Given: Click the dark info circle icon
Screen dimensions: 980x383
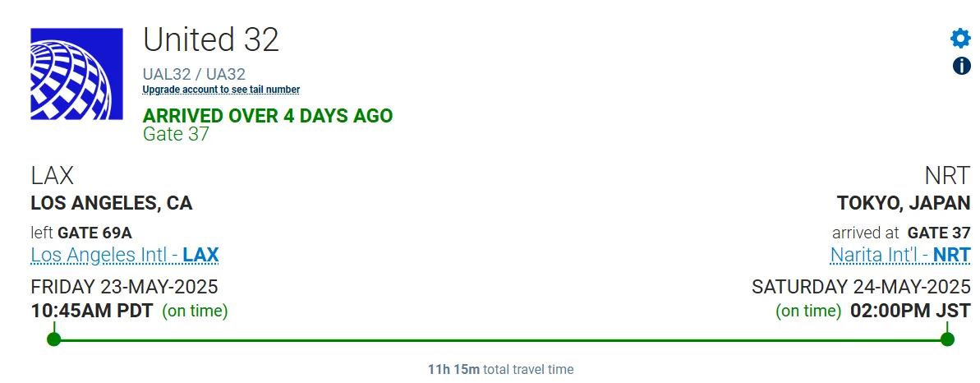Looking at the screenshot, I should (961, 66).
